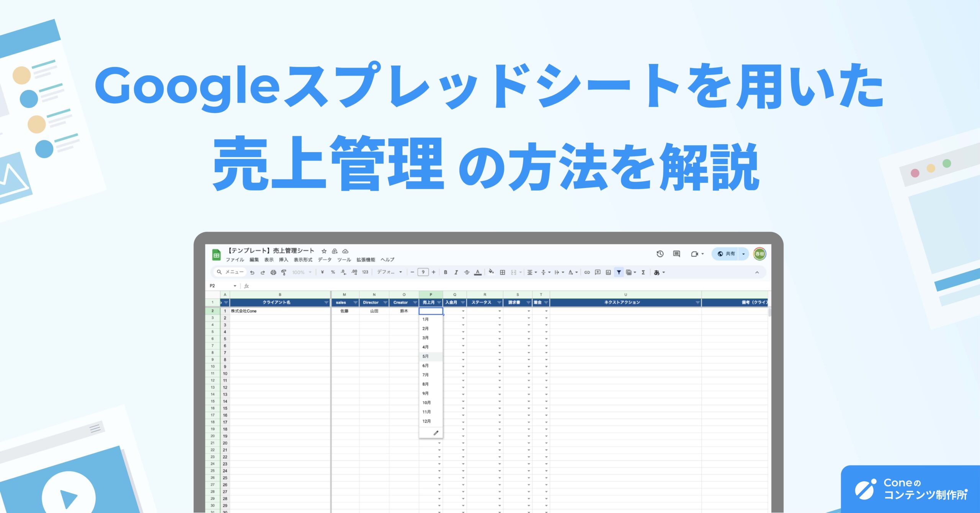Select the paint format roller icon
980x513 pixels.
284,272
